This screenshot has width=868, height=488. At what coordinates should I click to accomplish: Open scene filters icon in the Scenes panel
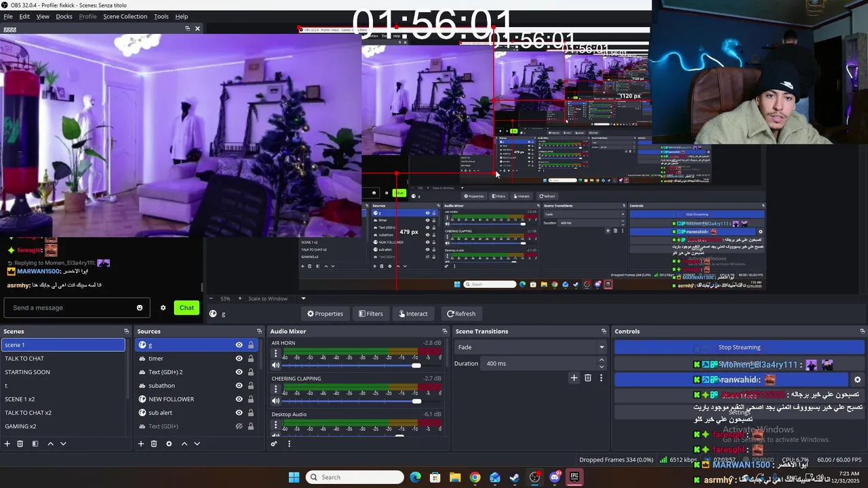tap(35, 444)
